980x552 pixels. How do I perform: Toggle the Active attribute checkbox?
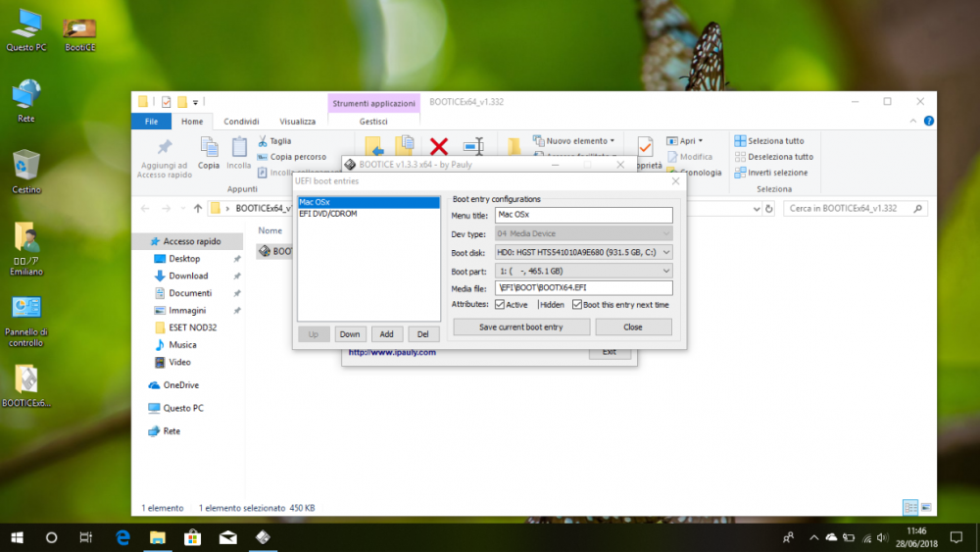coord(500,305)
